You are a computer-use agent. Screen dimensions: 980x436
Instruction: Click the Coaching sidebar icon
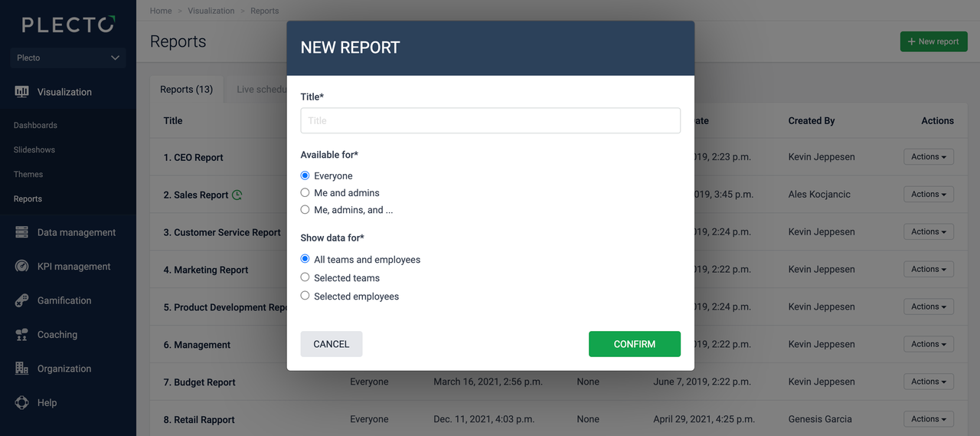pyautogui.click(x=21, y=335)
